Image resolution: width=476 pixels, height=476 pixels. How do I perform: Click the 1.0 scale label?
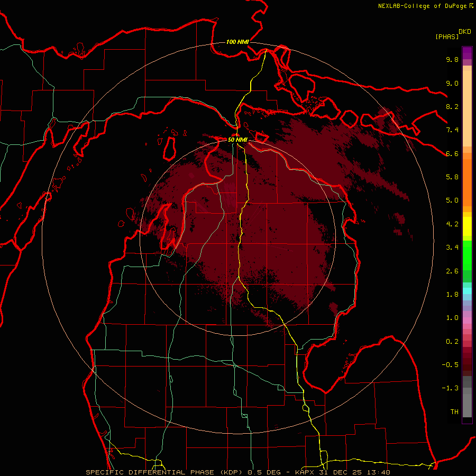click(x=452, y=318)
